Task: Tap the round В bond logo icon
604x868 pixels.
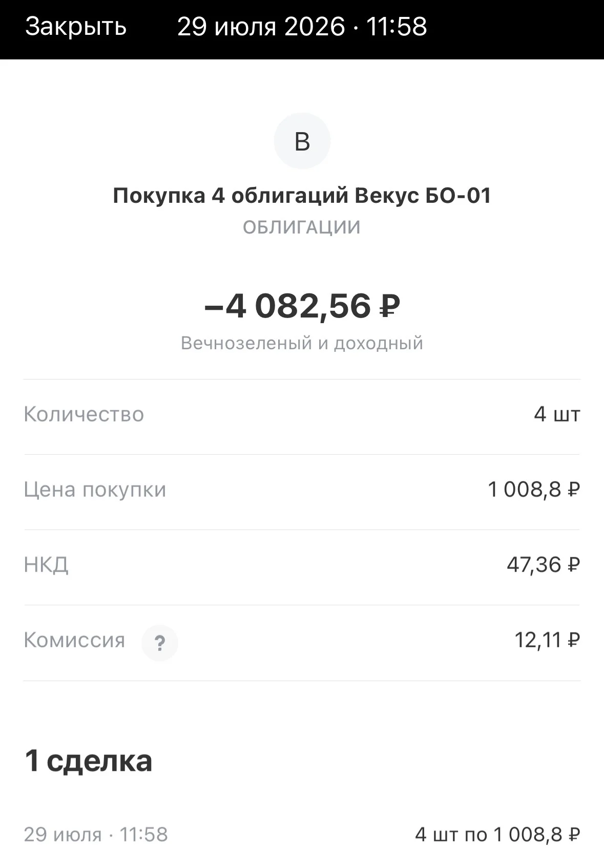Action: [302, 141]
